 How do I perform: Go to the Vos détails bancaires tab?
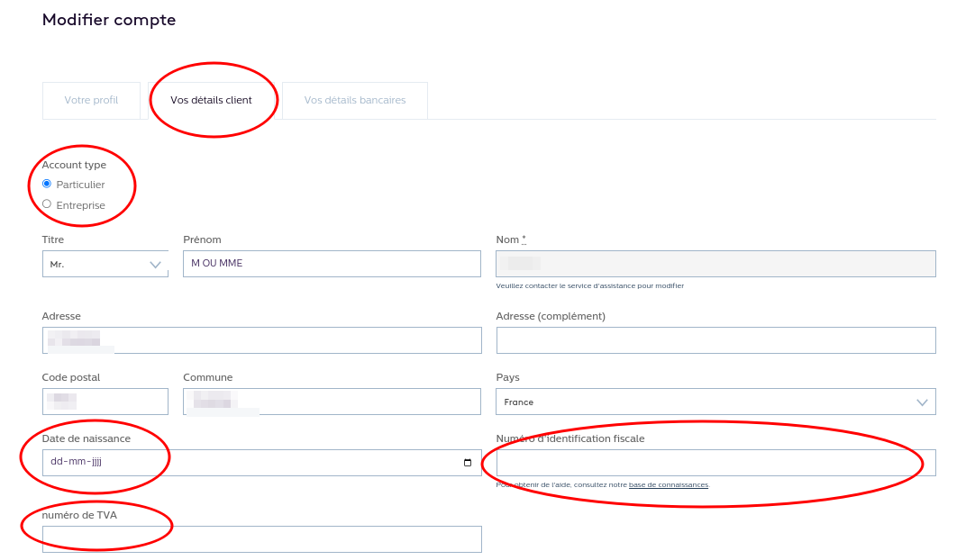tap(354, 100)
